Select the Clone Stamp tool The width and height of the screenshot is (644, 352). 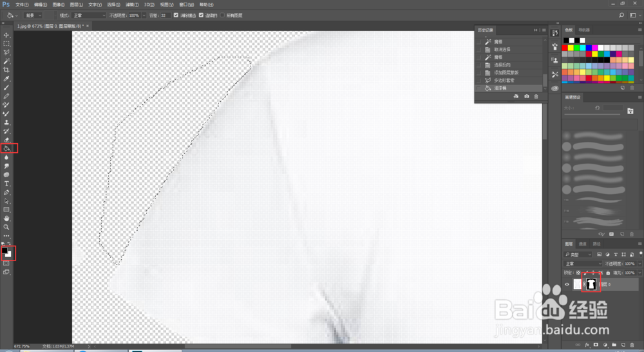coord(6,122)
